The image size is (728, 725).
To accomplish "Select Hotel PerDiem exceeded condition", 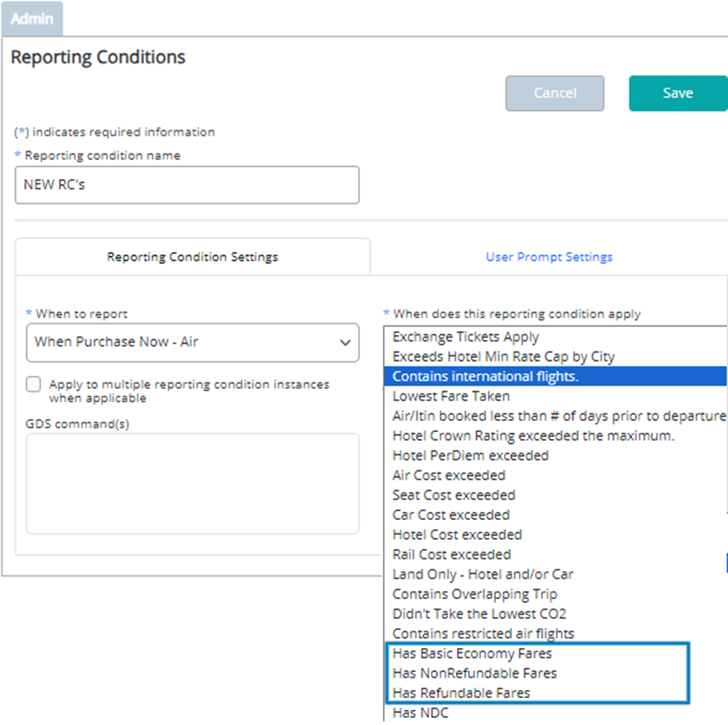I will pyautogui.click(x=555, y=456).
